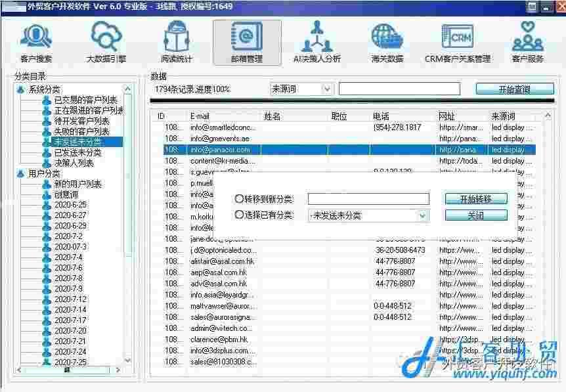Screen dimensions: 566x392
Task: Select the content@kr-media email row
Action: pyautogui.click(x=349, y=161)
